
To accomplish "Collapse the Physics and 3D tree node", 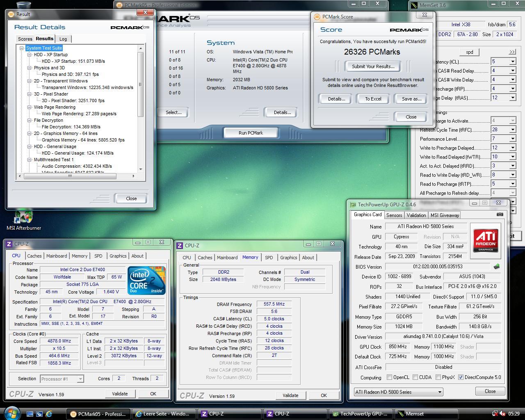I will 30,68.
